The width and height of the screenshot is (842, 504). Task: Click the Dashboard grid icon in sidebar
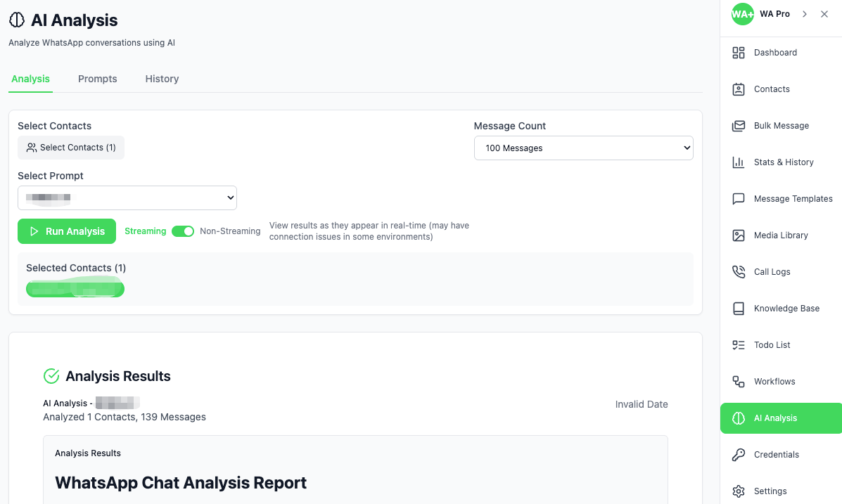pyautogui.click(x=739, y=53)
